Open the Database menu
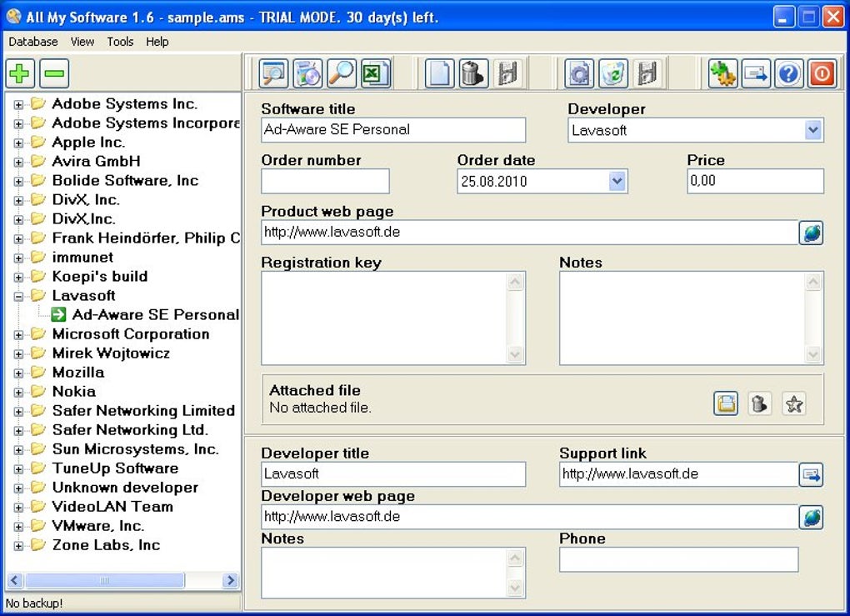The height and width of the screenshot is (616, 850). pos(33,42)
